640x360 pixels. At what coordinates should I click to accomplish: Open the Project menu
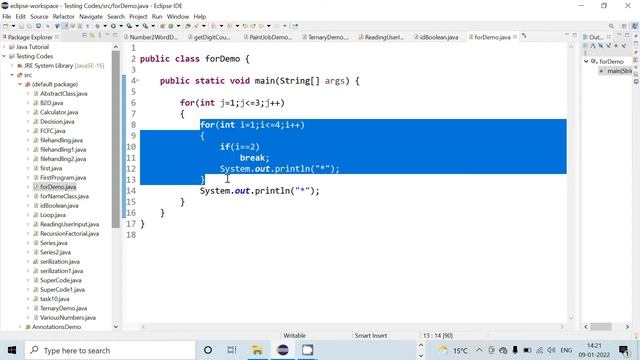click(x=138, y=17)
